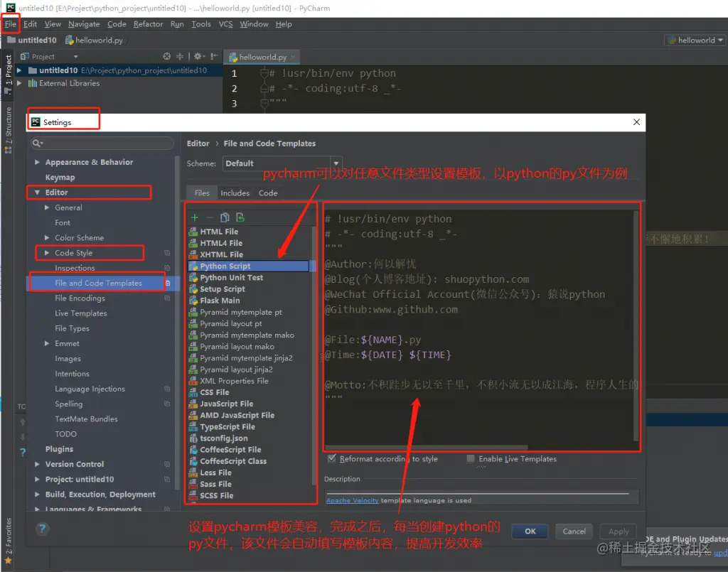The width and height of the screenshot is (728, 572).
Task: Open the File Types settings page
Action: (x=72, y=328)
